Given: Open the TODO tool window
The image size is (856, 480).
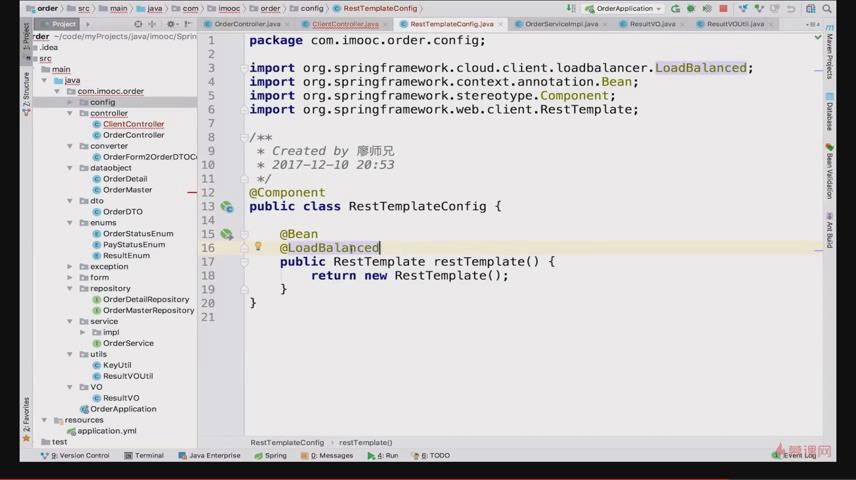Looking at the screenshot, I should (431, 455).
